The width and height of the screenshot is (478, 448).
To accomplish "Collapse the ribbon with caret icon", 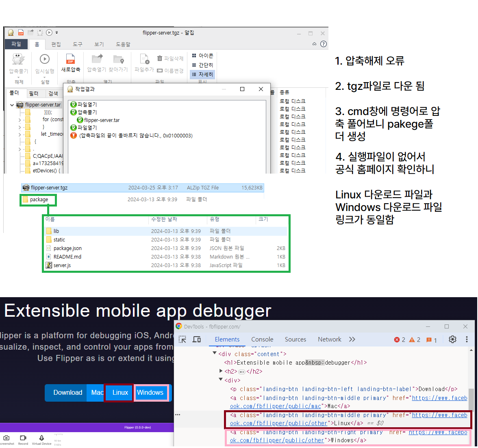I will 314,44.
